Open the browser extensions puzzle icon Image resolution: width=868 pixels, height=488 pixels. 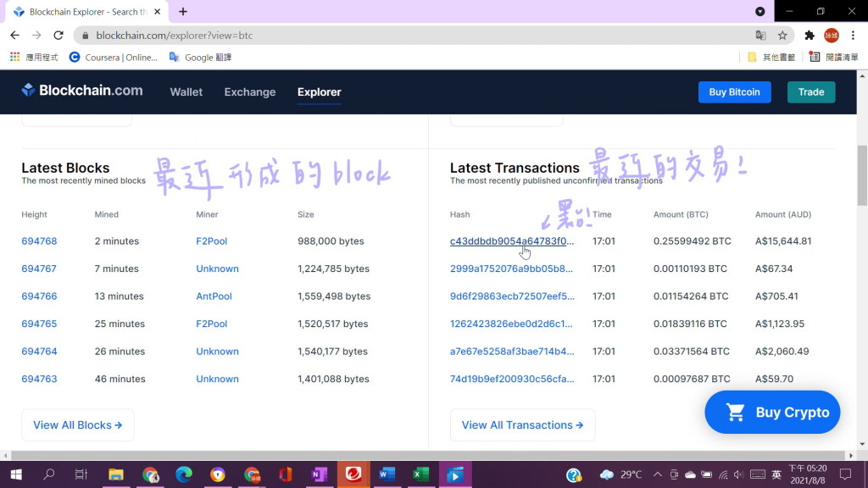click(x=810, y=36)
